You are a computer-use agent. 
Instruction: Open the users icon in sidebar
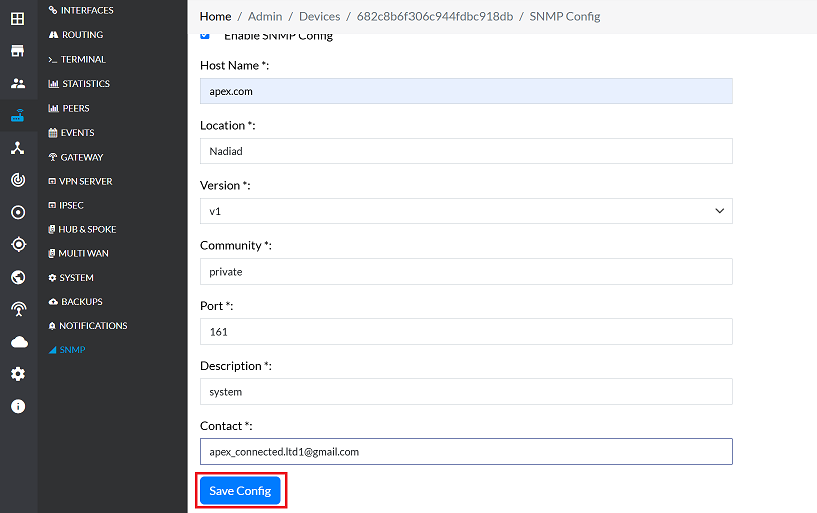click(x=18, y=83)
